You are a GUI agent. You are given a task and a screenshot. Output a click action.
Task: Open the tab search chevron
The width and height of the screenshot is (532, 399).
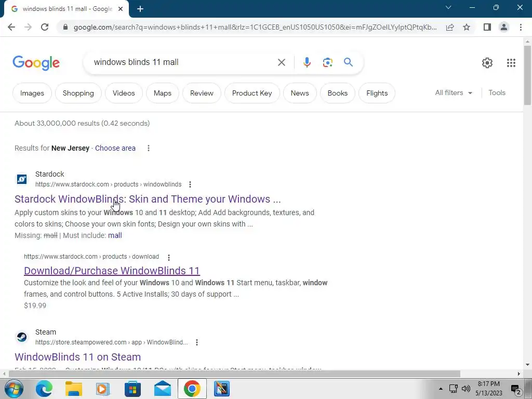448,7
